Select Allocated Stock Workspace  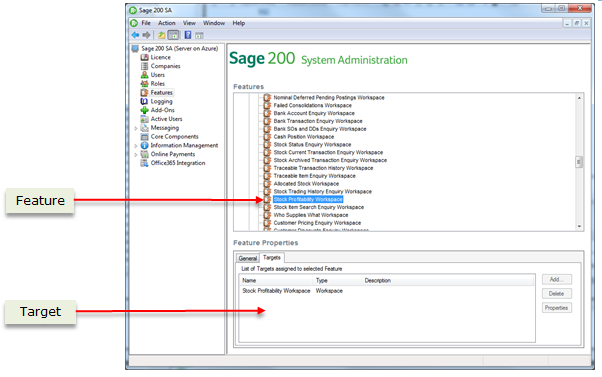[306, 184]
